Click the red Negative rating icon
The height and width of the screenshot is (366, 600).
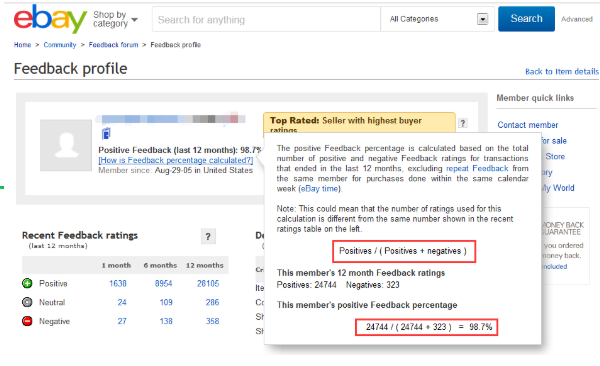[x=27, y=321]
